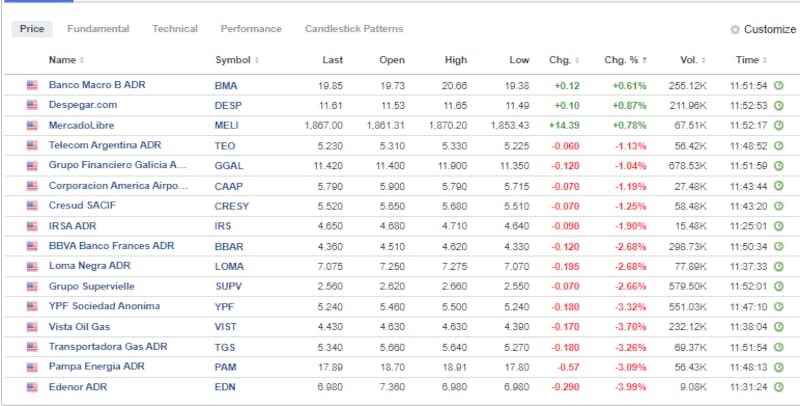Click the clock icon in Edenor ADR row

[x=779, y=387]
